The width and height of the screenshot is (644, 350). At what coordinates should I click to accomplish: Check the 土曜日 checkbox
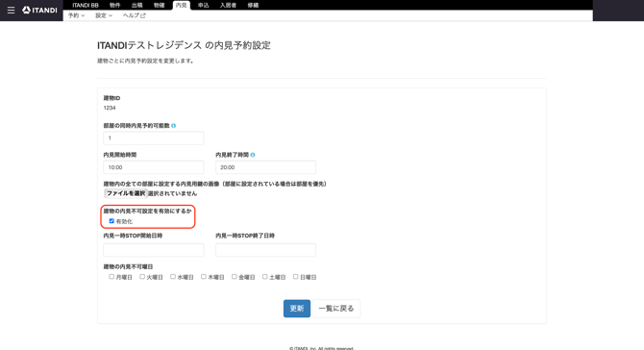tap(265, 277)
